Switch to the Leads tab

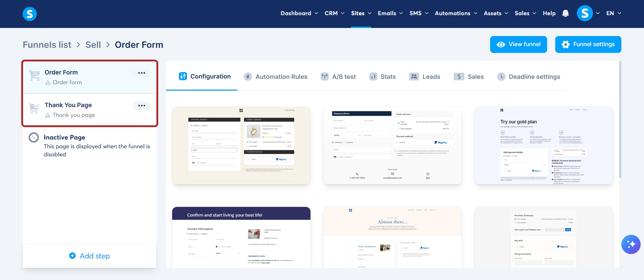(x=425, y=76)
